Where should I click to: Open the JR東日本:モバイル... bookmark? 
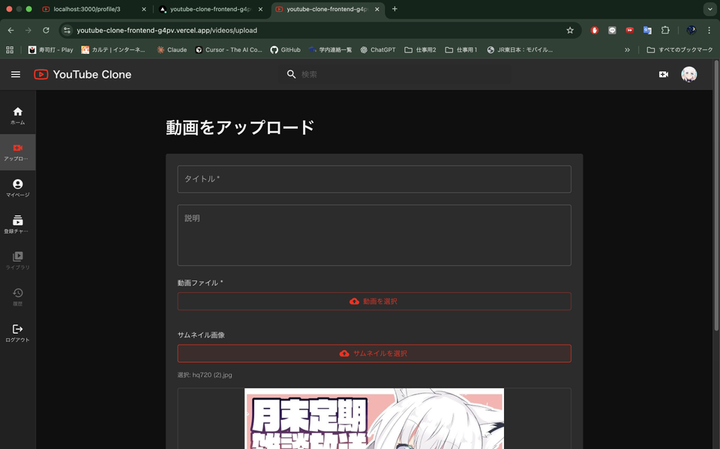pyautogui.click(x=520, y=50)
